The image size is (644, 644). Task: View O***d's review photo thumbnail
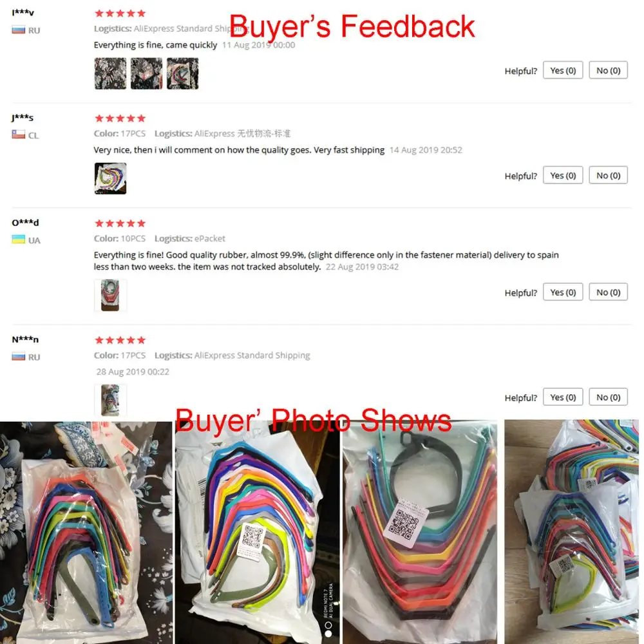point(111,296)
